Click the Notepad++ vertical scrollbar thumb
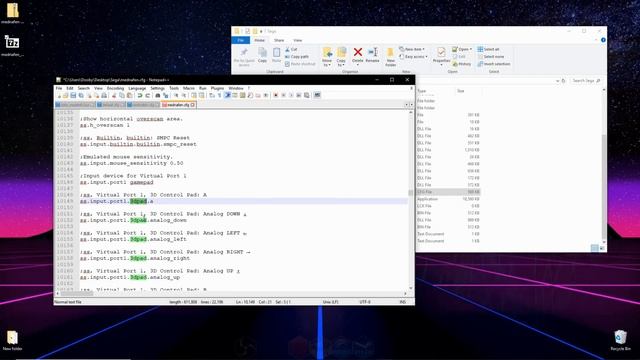This screenshot has width=640, height=360. point(411,193)
